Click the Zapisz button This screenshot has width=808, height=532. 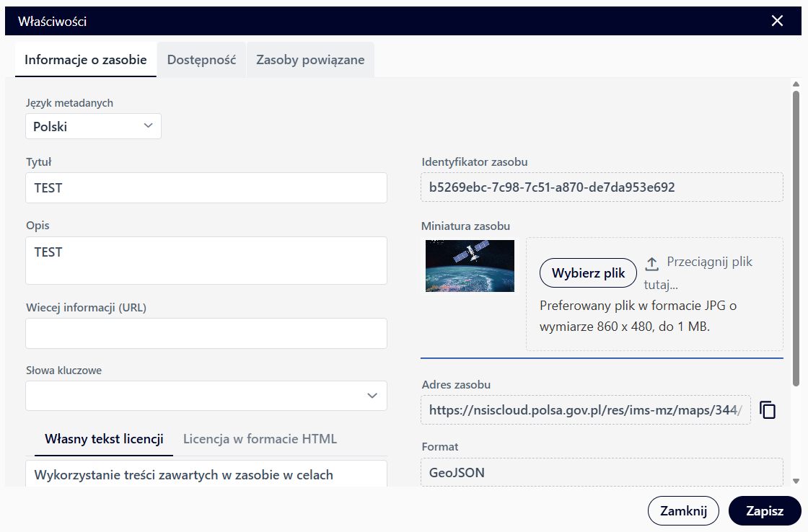click(x=765, y=511)
